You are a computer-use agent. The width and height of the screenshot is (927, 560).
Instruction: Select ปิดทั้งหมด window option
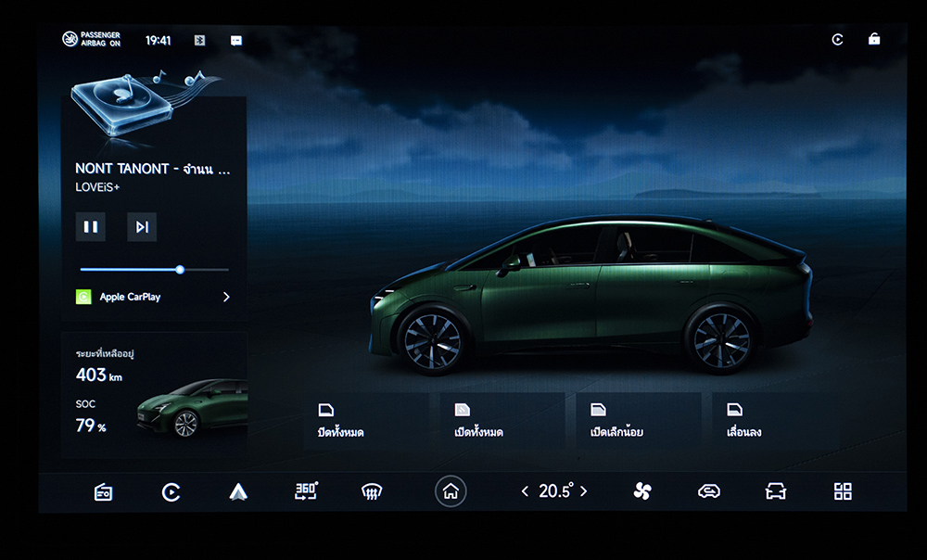(366, 421)
